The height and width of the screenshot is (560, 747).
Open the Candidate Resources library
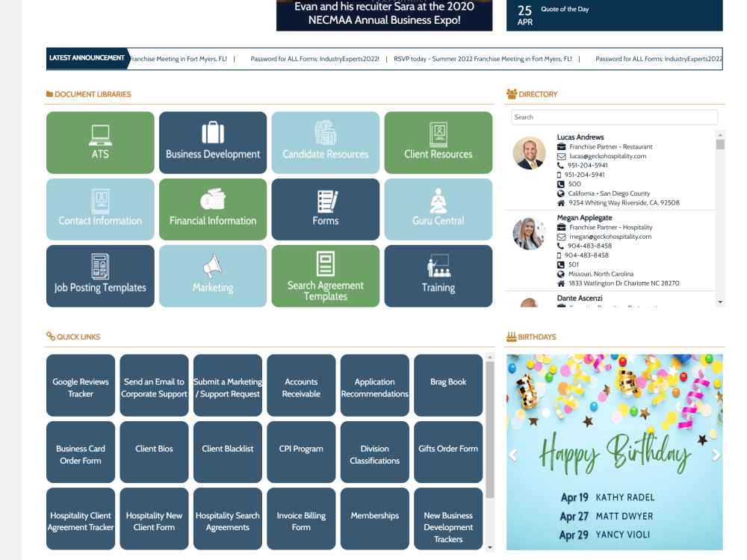325,142
